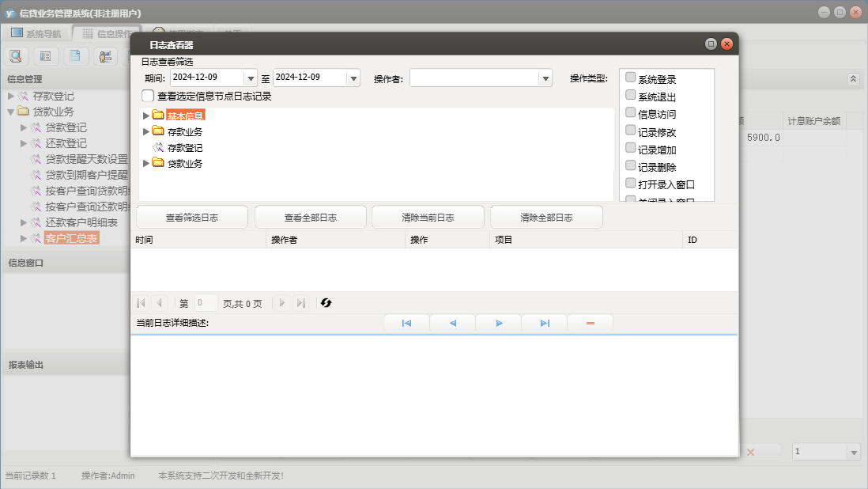Viewport: 868px width, 489px height.
Task: Expand the 贷款业务 node in log tree
Action: point(145,163)
